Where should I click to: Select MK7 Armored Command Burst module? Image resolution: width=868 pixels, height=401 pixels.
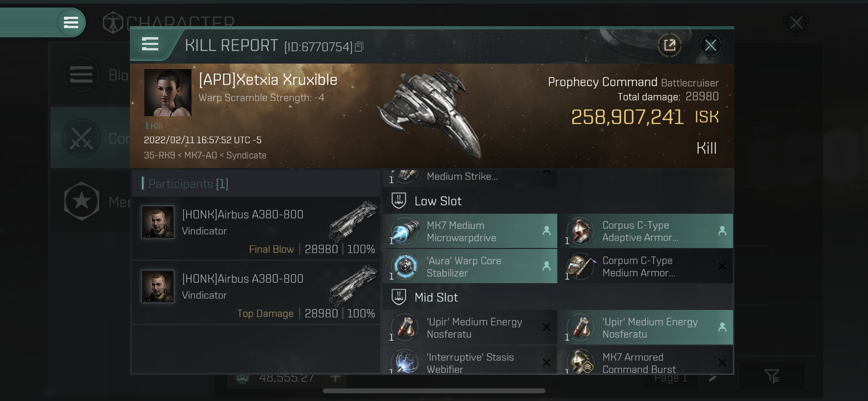coord(645,363)
